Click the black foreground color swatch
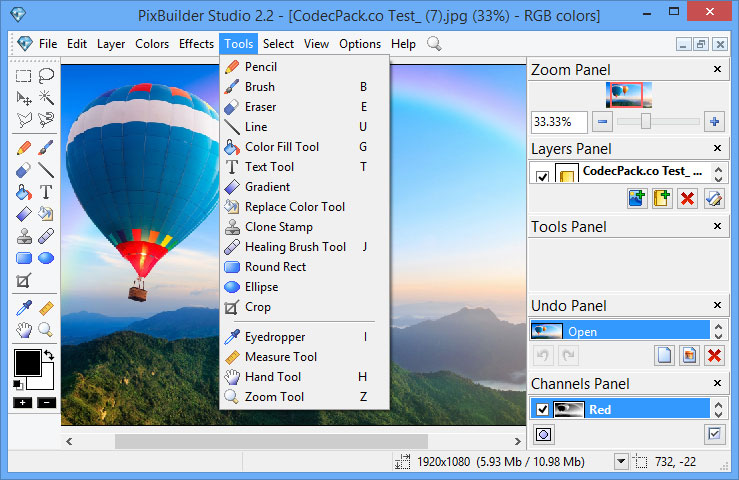 pyautogui.click(x=27, y=362)
